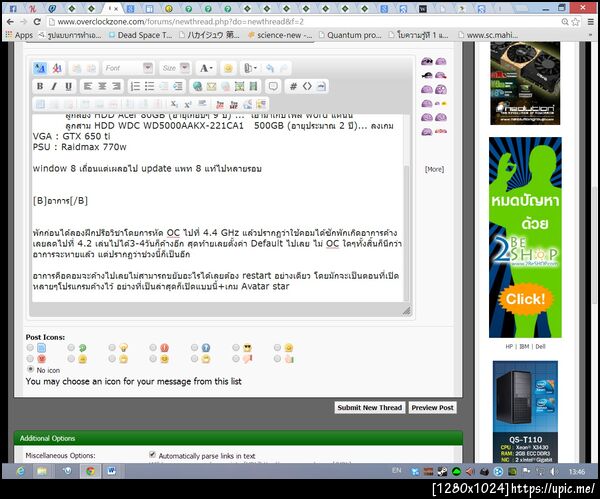Increase indent of the text
The image size is (600, 499).
coord(178,86)
